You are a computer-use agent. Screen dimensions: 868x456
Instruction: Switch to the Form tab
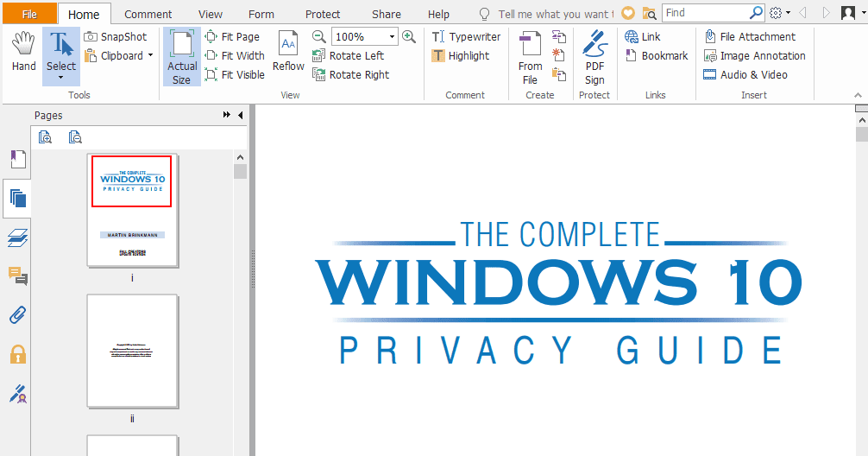point(261,14)
